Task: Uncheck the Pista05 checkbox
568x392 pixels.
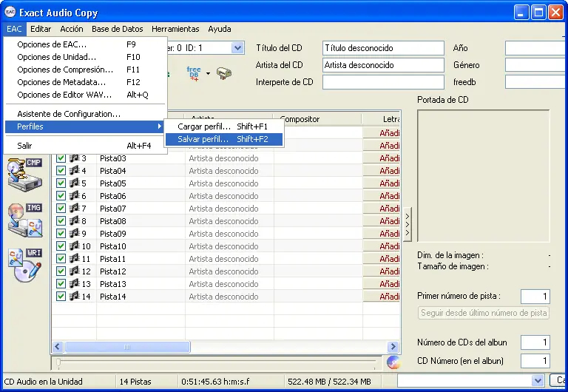Action: point(61,183)
